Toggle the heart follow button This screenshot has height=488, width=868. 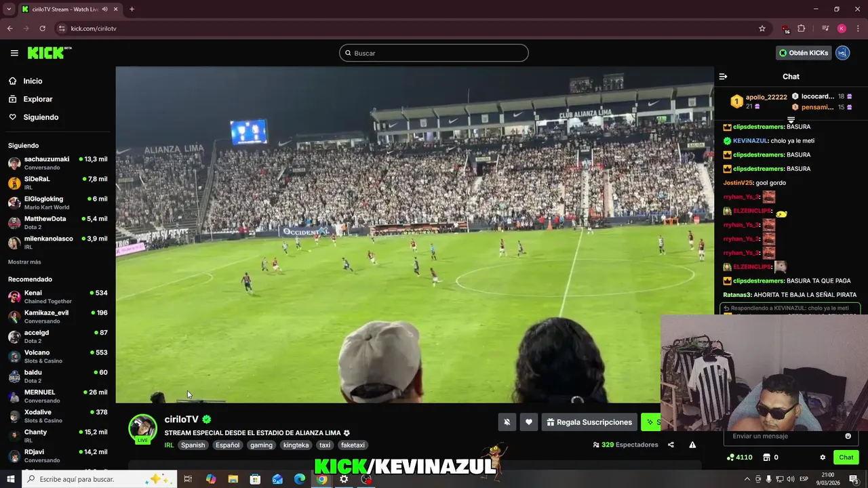(529, 422)
